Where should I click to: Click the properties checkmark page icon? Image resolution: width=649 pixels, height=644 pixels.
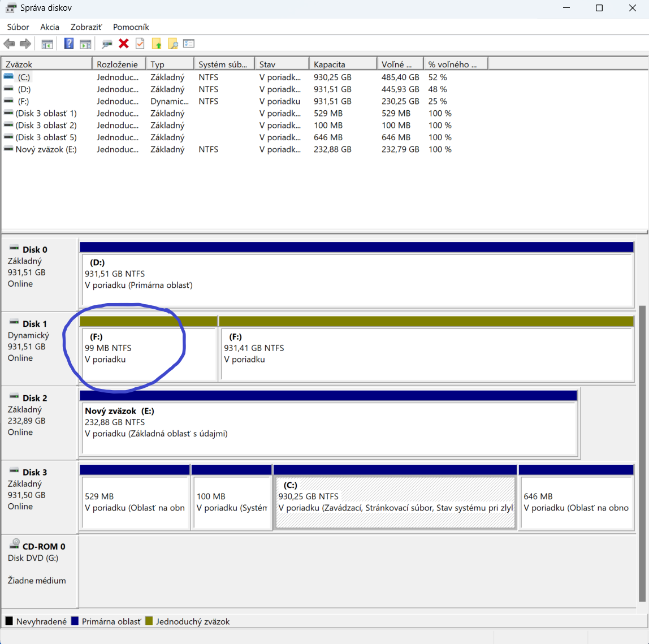point(140,44)
